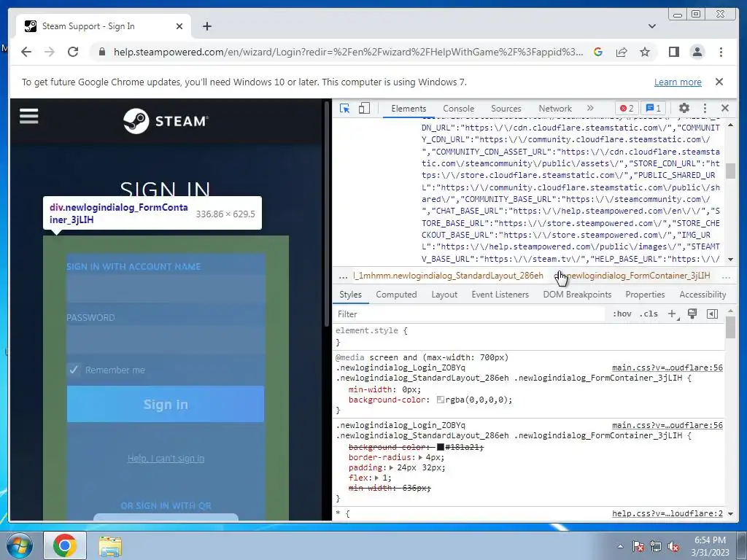Select FormContainer_3jLIH breadcrumb
This screenshot has height=560, width=747.
(632, 275)
